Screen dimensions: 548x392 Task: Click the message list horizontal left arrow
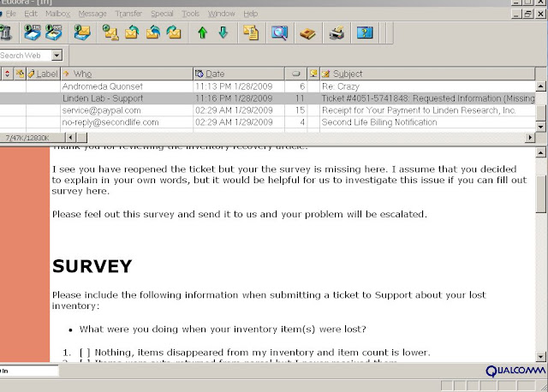click(x=70, y=138)
